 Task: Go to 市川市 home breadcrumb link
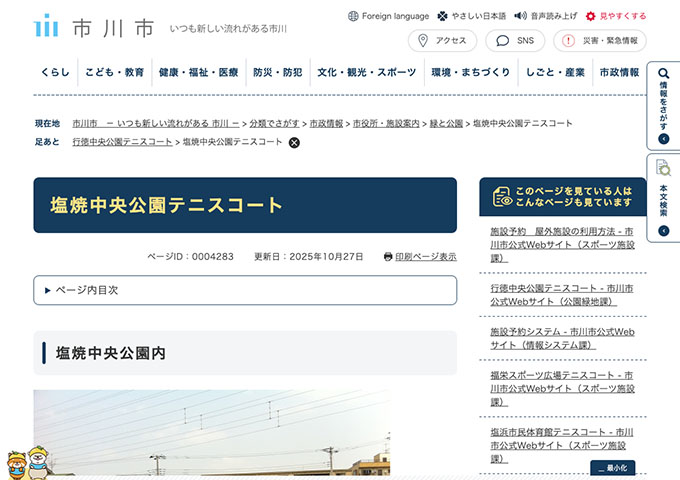pos(156,124)
